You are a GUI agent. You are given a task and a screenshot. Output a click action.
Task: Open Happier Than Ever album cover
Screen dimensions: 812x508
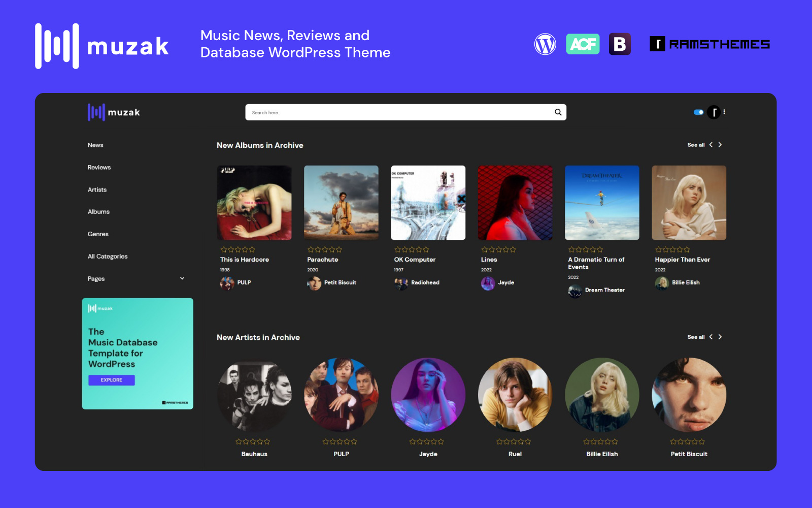click(689, 203)
